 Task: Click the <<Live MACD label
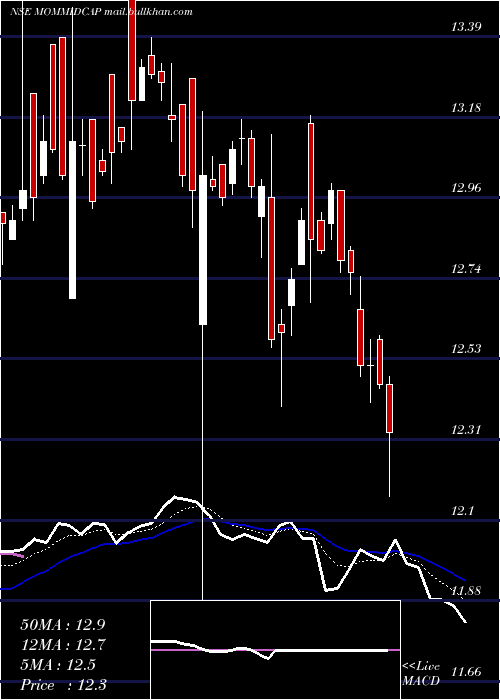421,674
